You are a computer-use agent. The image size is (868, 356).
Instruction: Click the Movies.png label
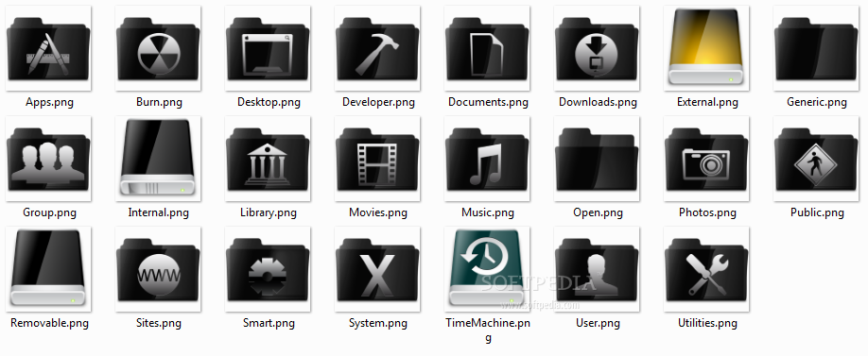[378, 212]
